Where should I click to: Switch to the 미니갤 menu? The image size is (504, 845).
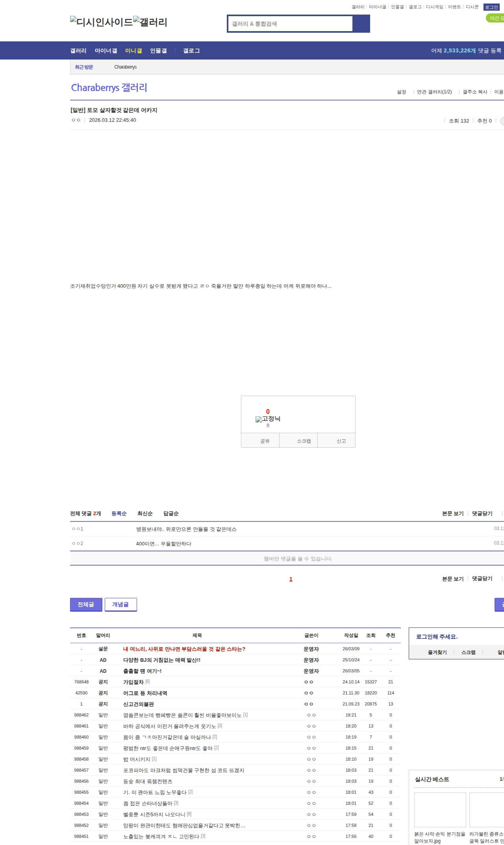coord(133,51)
